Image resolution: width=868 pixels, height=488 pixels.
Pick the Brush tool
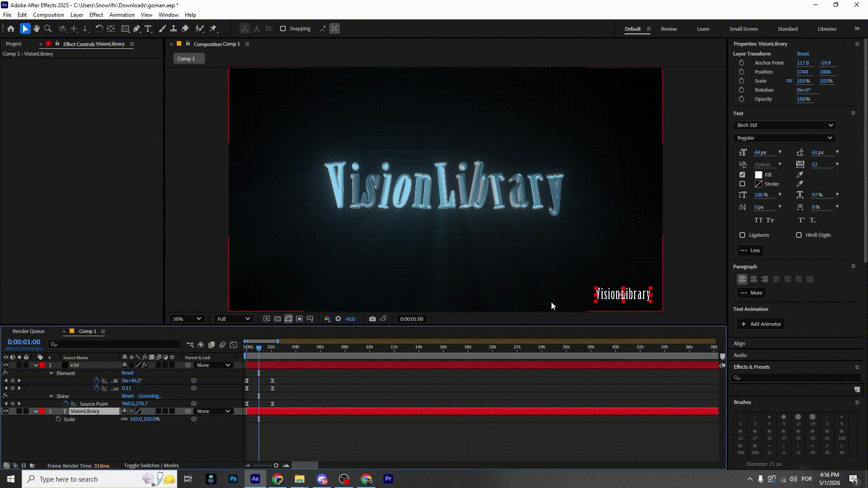(x=162, y=28)
